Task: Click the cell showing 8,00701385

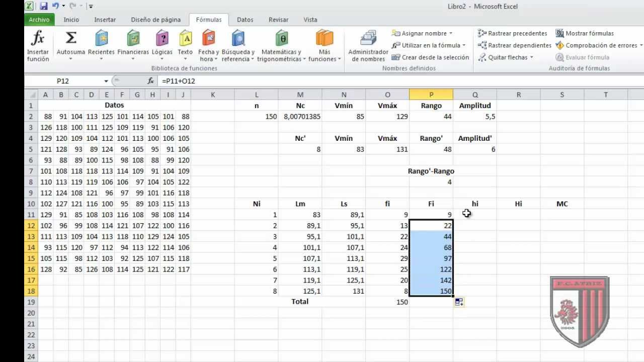Action: pyautogui.click(x=300, y=117)
